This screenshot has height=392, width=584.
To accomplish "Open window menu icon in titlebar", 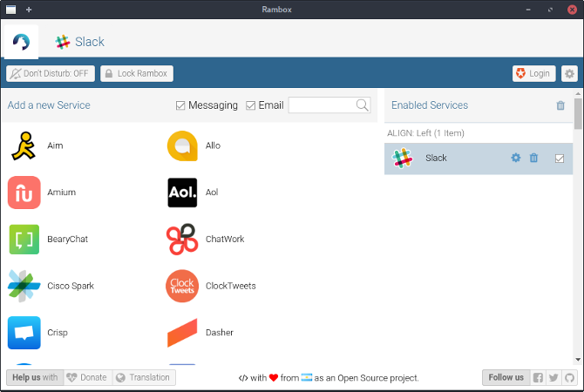I will point(10,10).
